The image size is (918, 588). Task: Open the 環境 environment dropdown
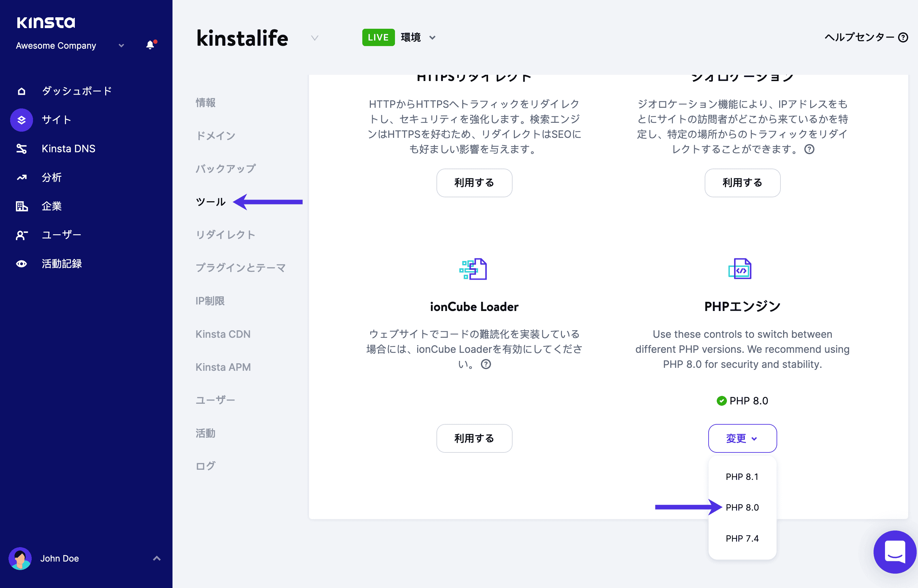[432, 38]
